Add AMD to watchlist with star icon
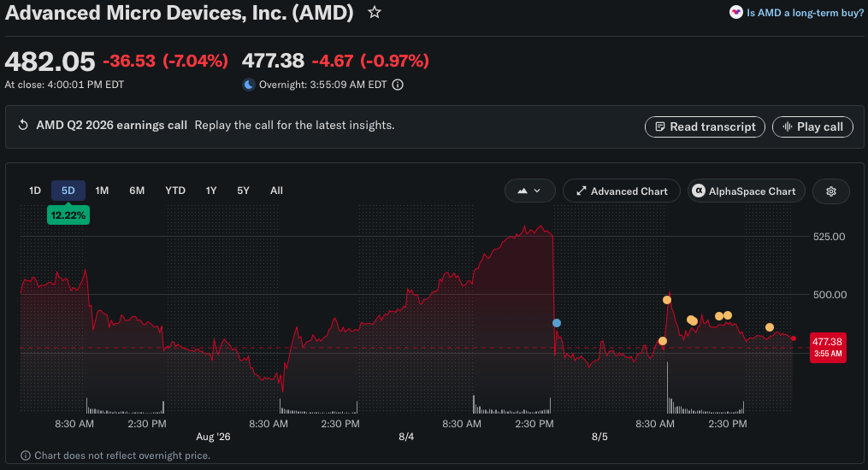This screenshot has width=868, height=470. click(375, 12)
